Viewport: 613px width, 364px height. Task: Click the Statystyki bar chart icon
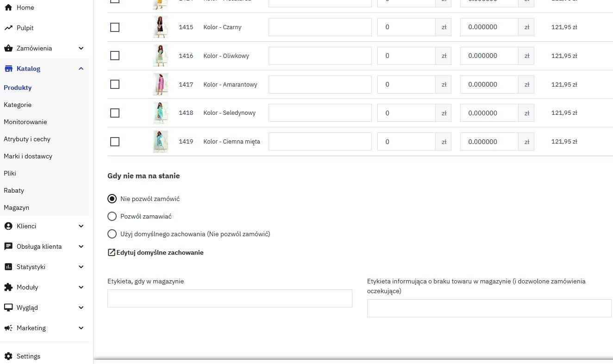click(x=8, y=267)
